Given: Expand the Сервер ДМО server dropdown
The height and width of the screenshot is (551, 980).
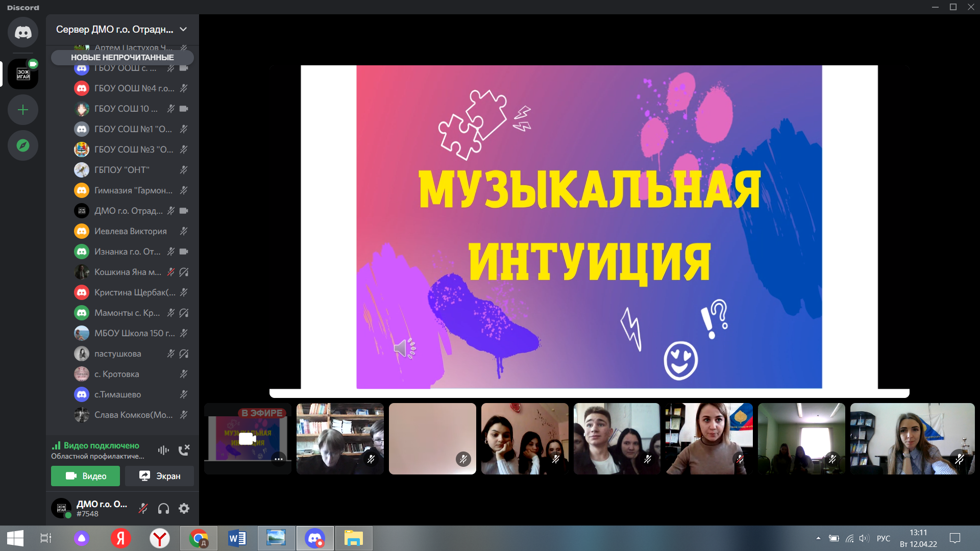Looking at the screenshot, I should click(183, 30).
